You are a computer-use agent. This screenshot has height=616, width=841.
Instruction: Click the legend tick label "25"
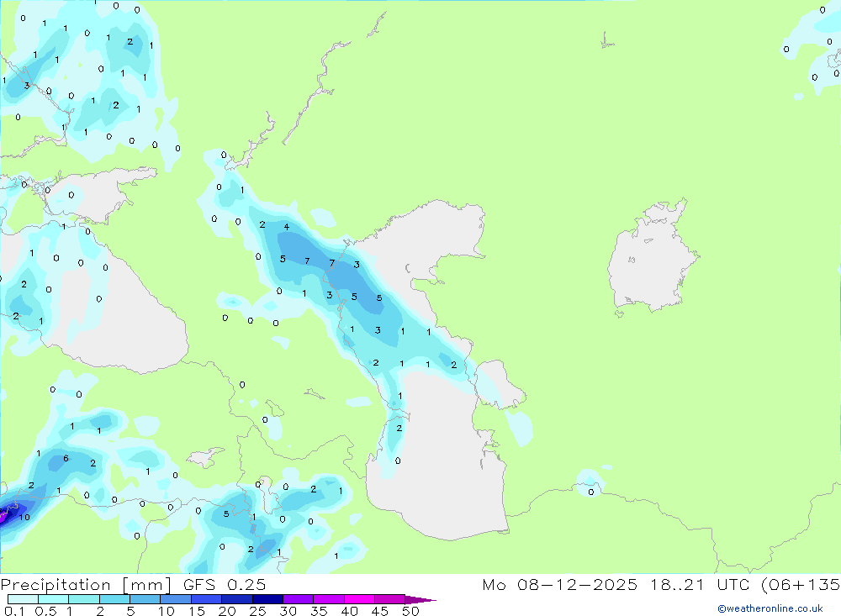pyautogui.click(x=258, y=611)
